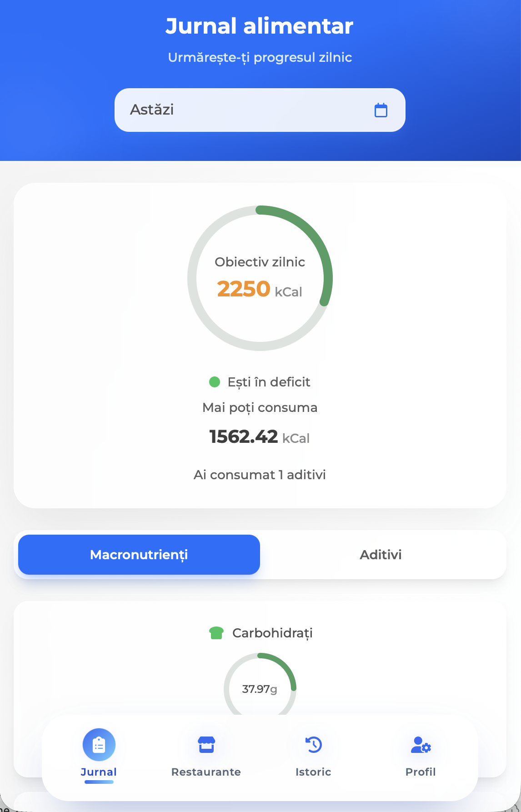The width and height of the screenshot is (521, 812).
Task: Switch to the Aditivi tab
Action: (381, 555)
